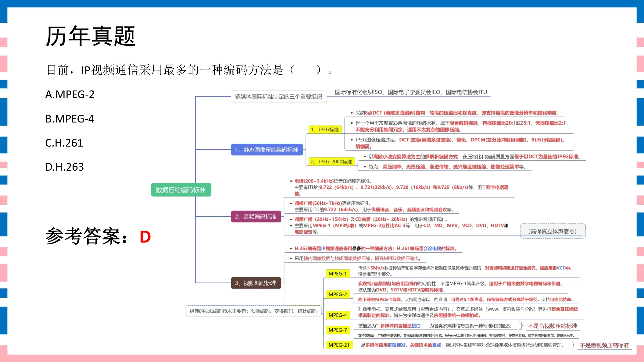
Task: Click the yellow MPEG-7 label
Action: click(x=338, y=330)
